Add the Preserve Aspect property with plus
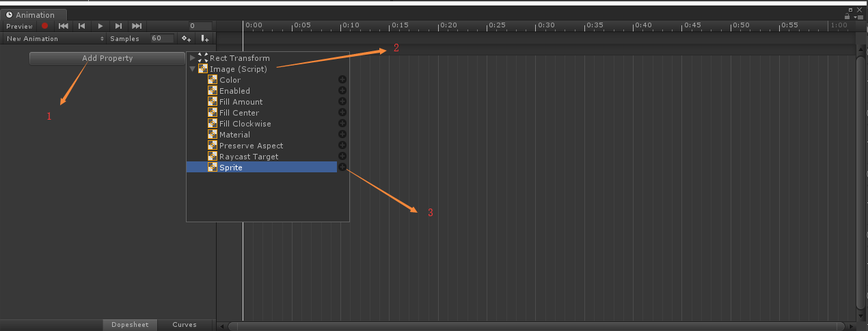Viewport: 868px width, 331px height. pyautogui.click(x=342, y=146)
